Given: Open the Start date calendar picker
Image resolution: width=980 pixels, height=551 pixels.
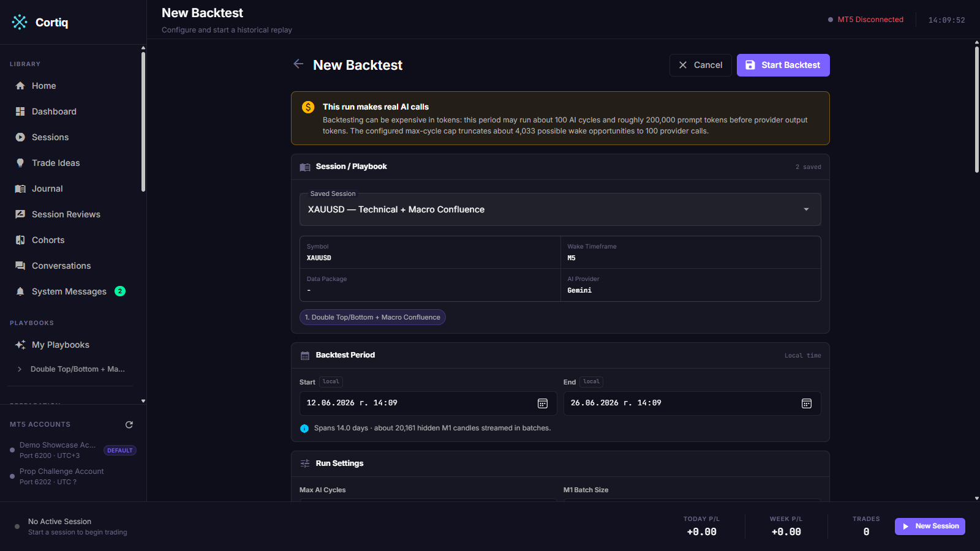Looking at the screenshot, I should [543, 403].
